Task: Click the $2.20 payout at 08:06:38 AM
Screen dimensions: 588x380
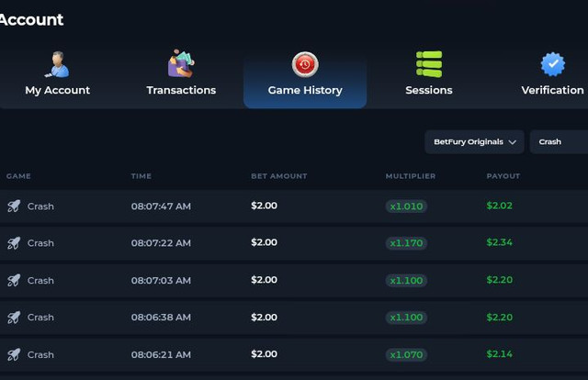Action: (499, 317)
